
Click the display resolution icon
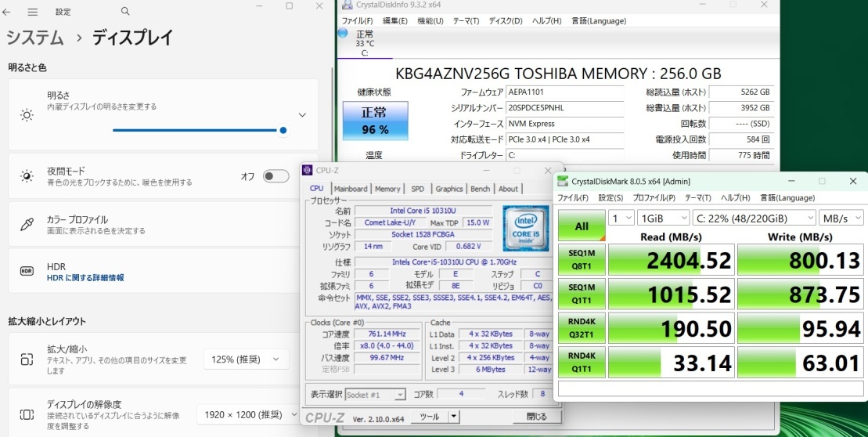click(27, 414)
